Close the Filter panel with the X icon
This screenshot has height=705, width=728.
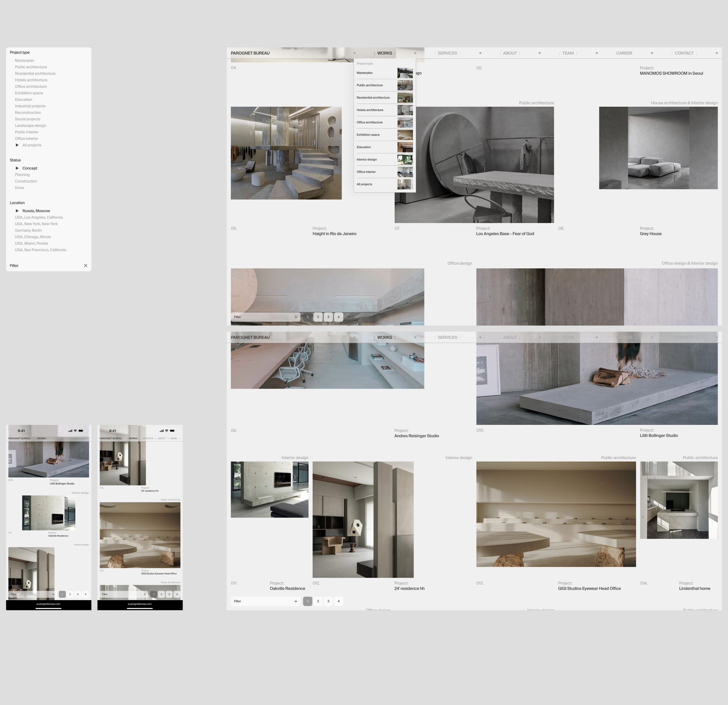pos(86,265)
